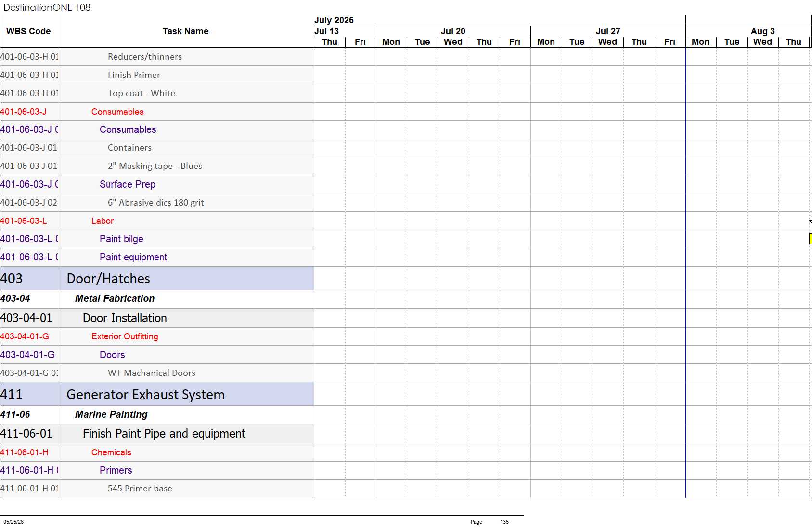Click the July 2026 month header
Viewport: 812px width, 528px height.
[334, 20]
